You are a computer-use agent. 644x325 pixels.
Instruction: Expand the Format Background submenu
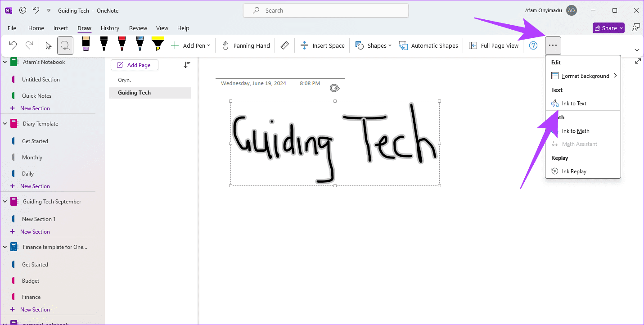pos(583,76)
